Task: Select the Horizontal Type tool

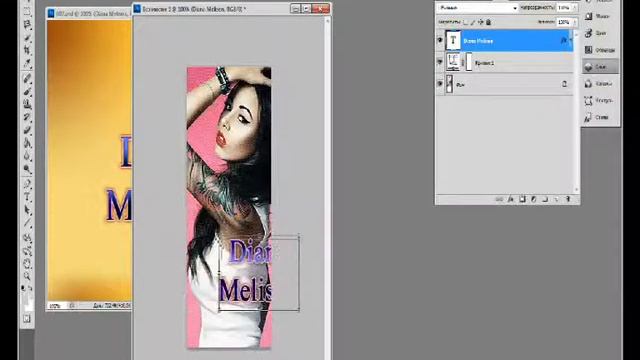Action: 27,197
